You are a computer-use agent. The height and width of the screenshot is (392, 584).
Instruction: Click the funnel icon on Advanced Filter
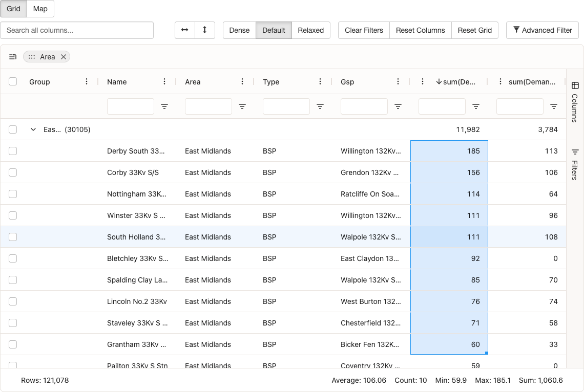[516, 30]
